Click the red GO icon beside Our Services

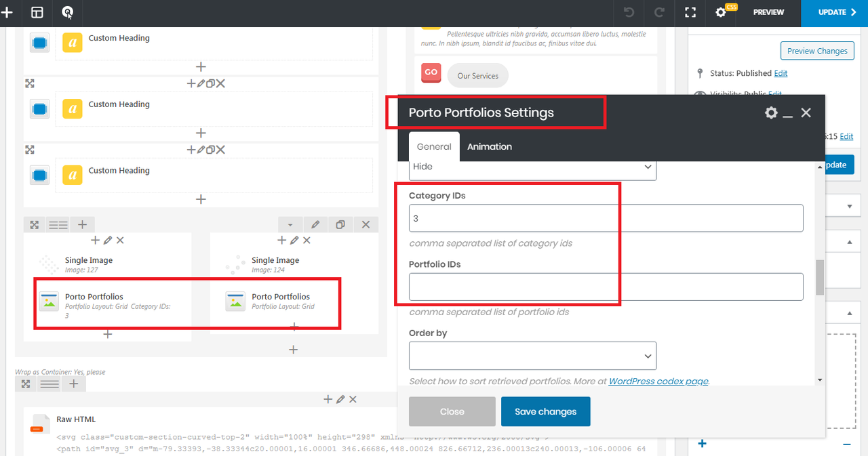(x=431, y=72)
